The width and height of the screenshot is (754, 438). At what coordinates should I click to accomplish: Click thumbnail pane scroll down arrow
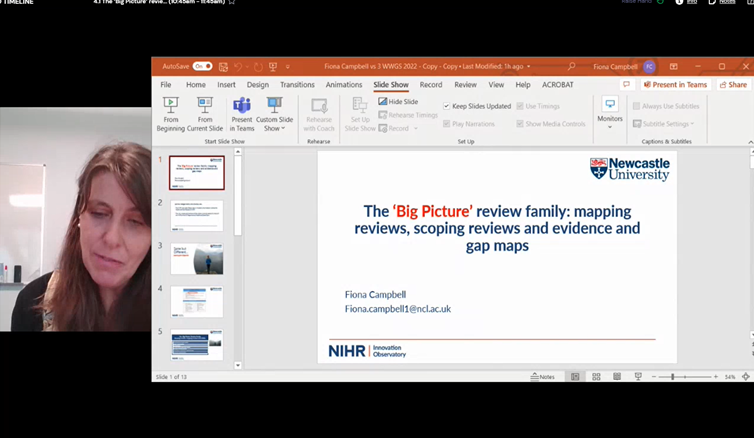238,365
